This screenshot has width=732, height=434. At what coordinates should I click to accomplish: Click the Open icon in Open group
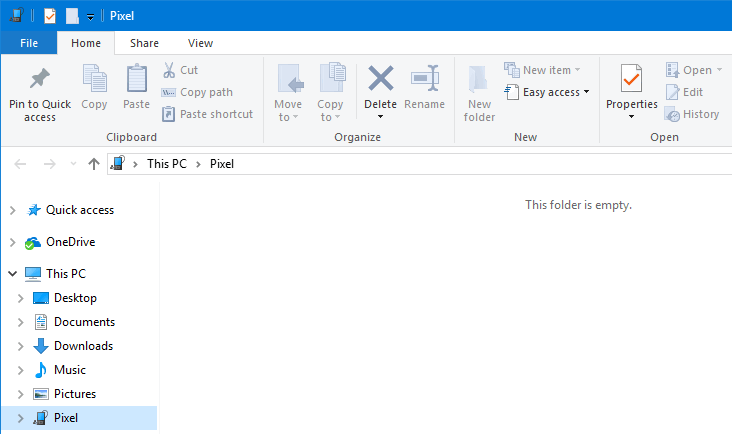click(x=672, y=70)
